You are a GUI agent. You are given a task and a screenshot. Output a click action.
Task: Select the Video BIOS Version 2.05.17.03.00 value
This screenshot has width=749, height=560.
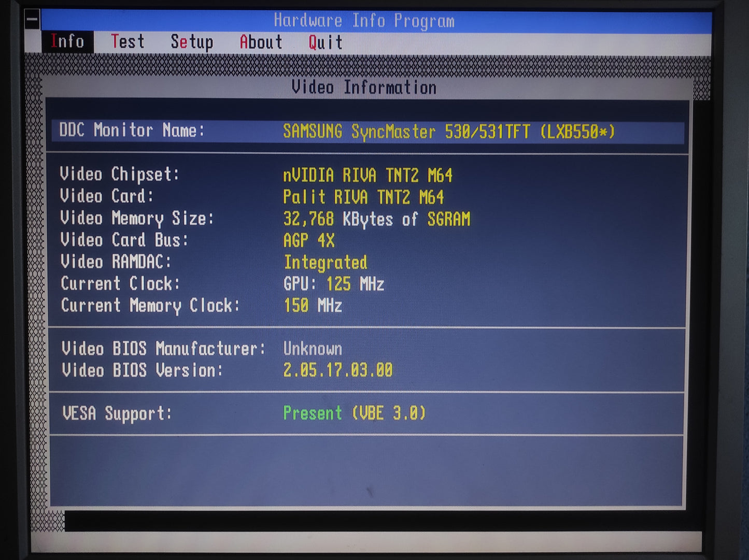click(x=337, y=370)
